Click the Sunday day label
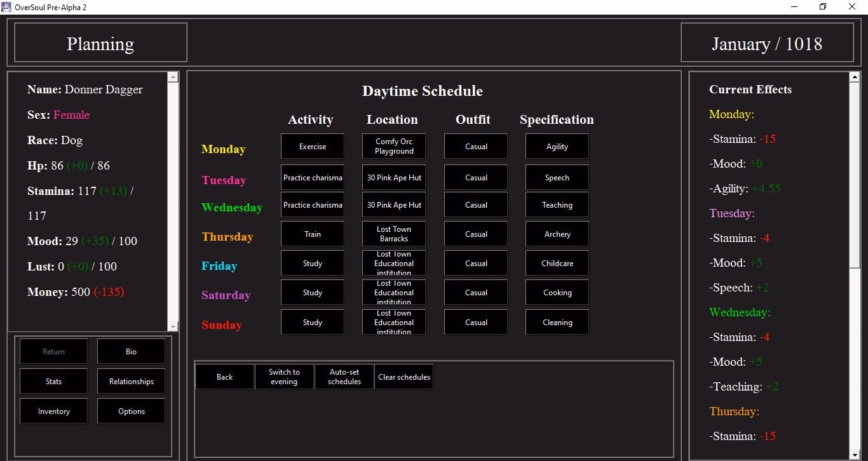Screen dimensions: 868x461 pos(222,325)
